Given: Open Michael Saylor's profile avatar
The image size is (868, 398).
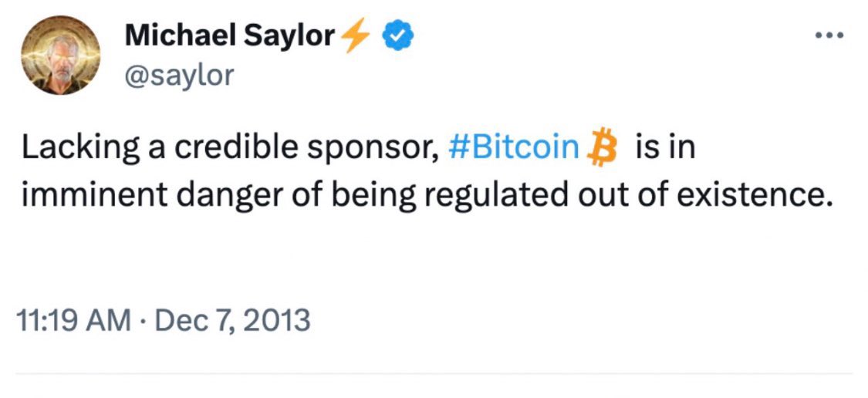Looking at the screenshot, I should click(x=59, y=56).
